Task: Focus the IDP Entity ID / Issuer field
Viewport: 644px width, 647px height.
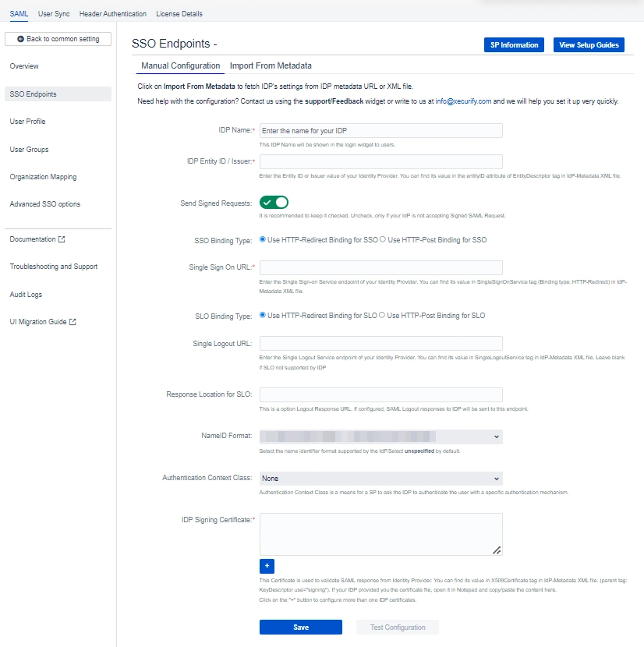Action: pos(380,162)
